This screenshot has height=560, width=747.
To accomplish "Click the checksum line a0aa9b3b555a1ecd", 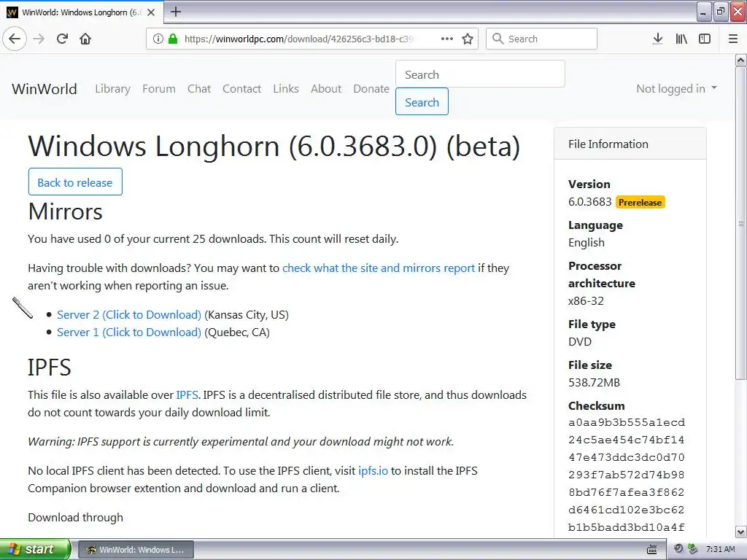I will click(627, 422).
